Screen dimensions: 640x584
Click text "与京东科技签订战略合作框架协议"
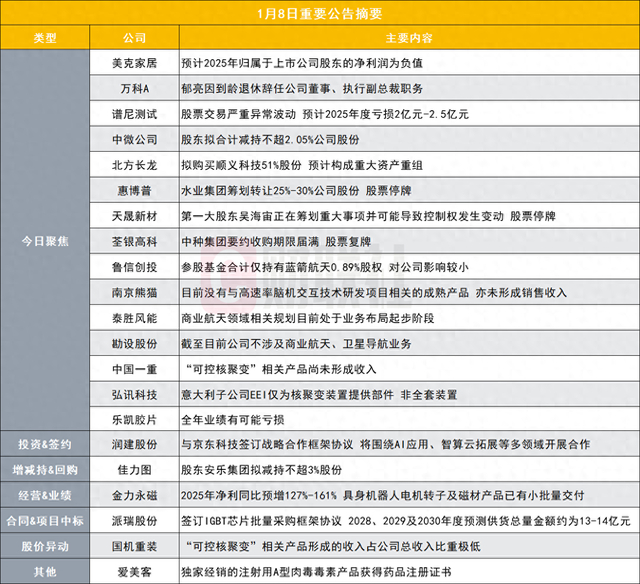click(267, 444)
